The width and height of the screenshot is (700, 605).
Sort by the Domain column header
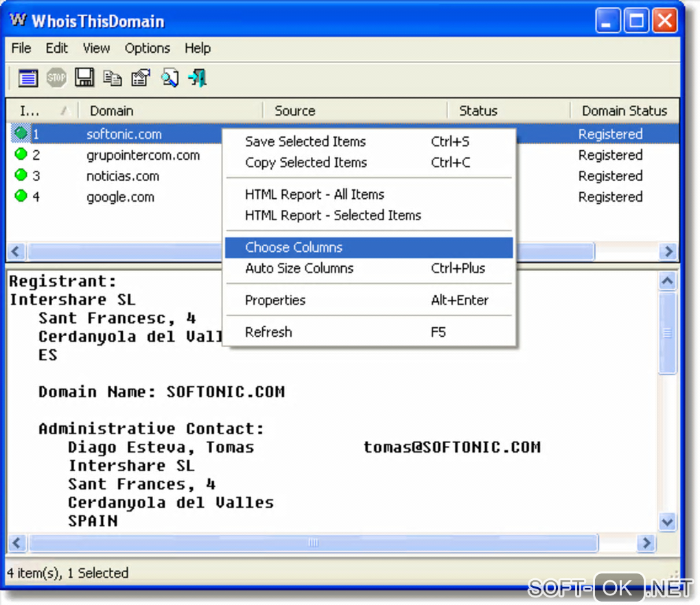coord(170,110)
